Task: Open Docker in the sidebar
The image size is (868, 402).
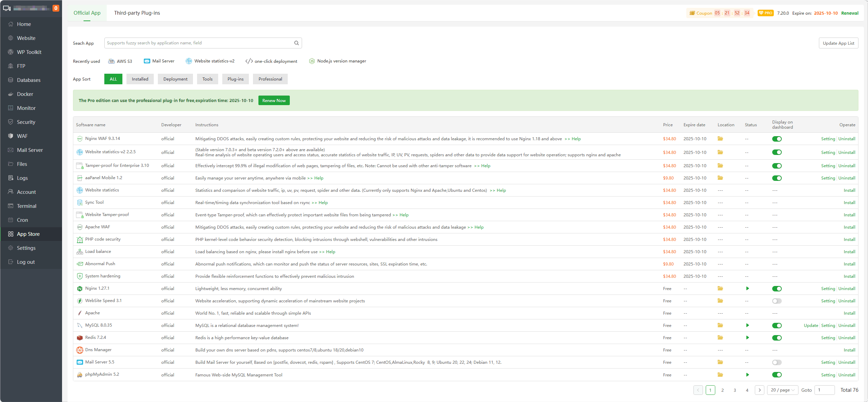Action: pyautogui.click(x=25, y=94)
